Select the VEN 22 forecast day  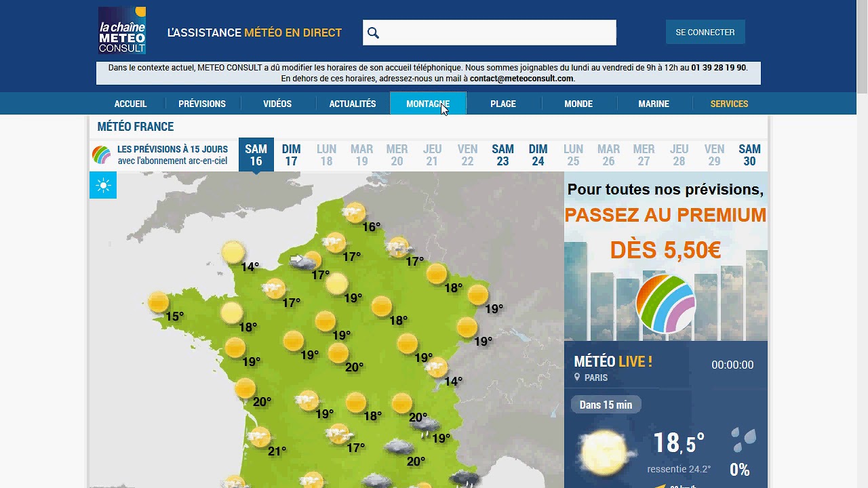pyautogui.click(x=468, y=155)
